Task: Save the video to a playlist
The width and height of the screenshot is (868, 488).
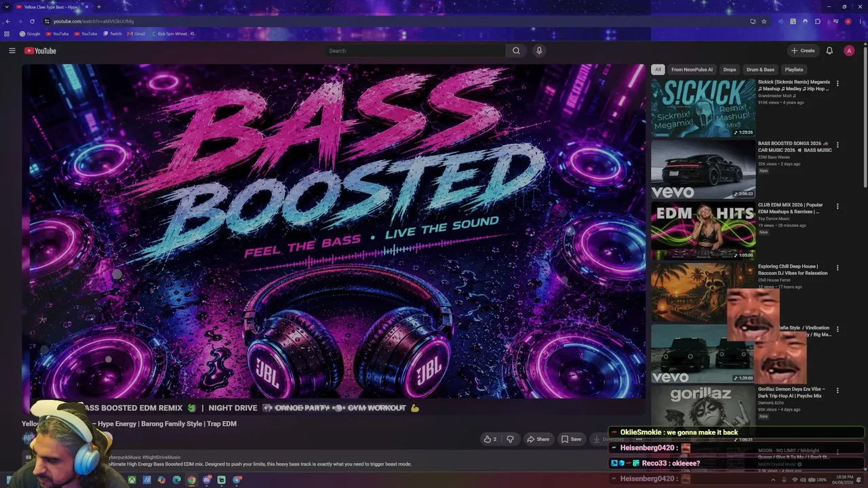Action: [571, 439]
